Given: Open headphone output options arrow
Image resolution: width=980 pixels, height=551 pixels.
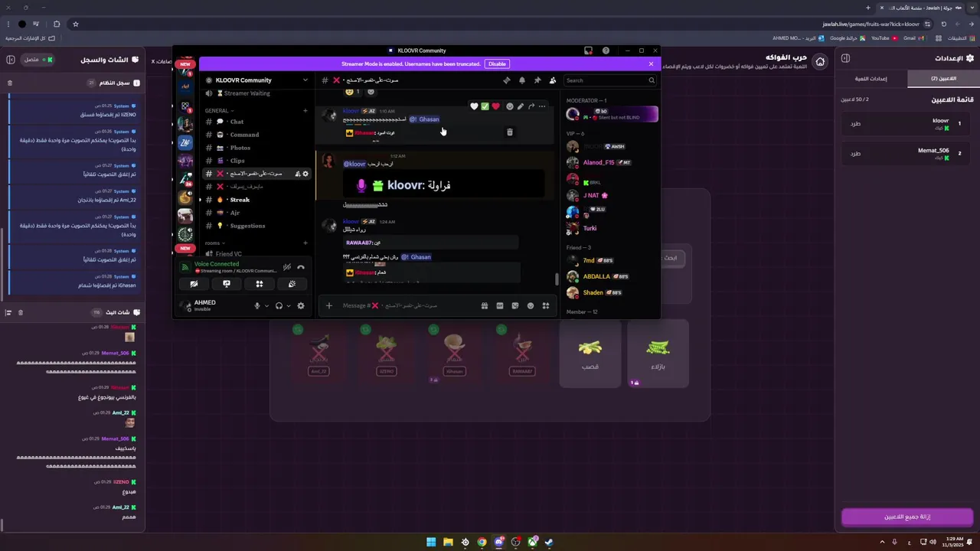Looking at the screenshot, I should pos(289,306).
